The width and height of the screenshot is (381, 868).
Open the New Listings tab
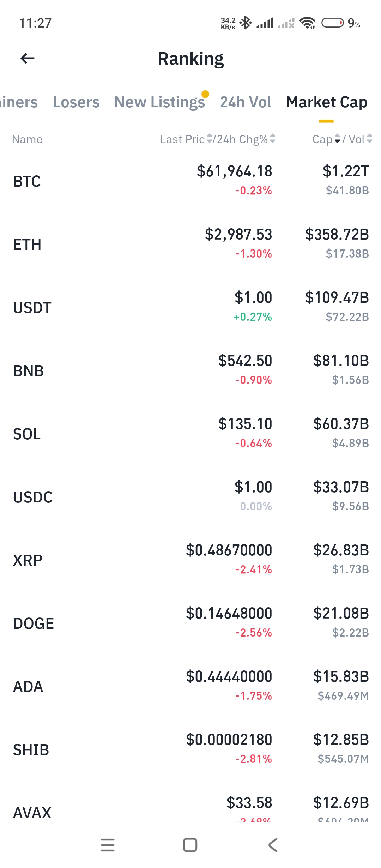click(159, 102)
